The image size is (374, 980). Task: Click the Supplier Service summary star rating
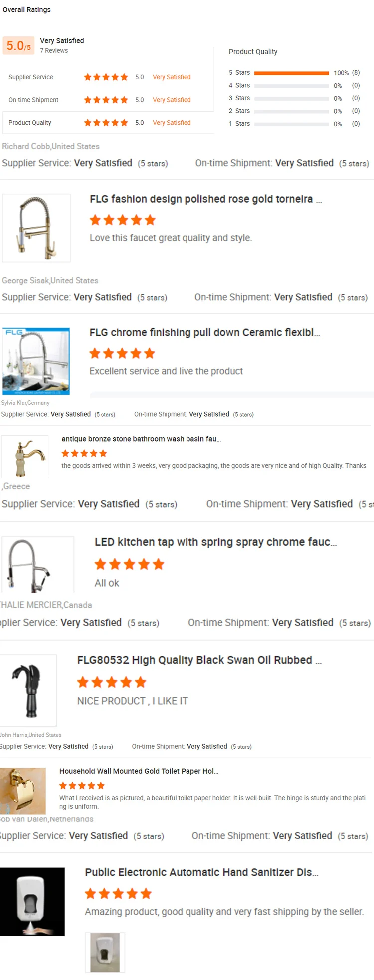(106, 77)
